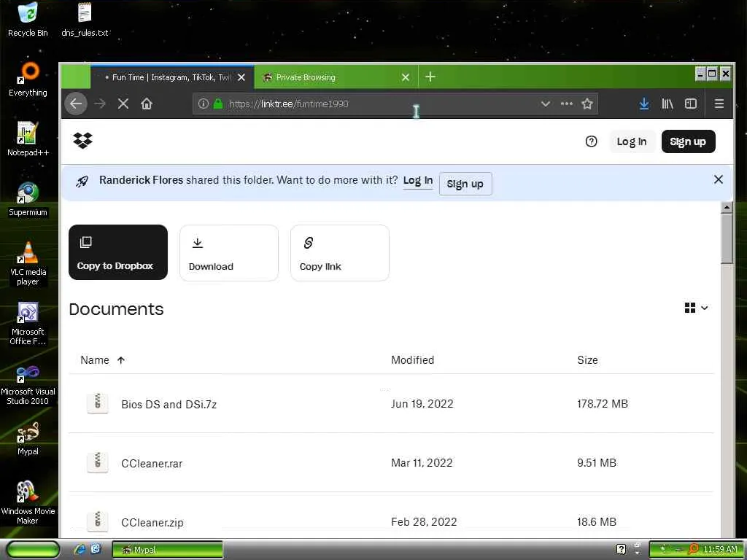
Task: Click Copy to Dropbox button
Action: click(118, 252)
